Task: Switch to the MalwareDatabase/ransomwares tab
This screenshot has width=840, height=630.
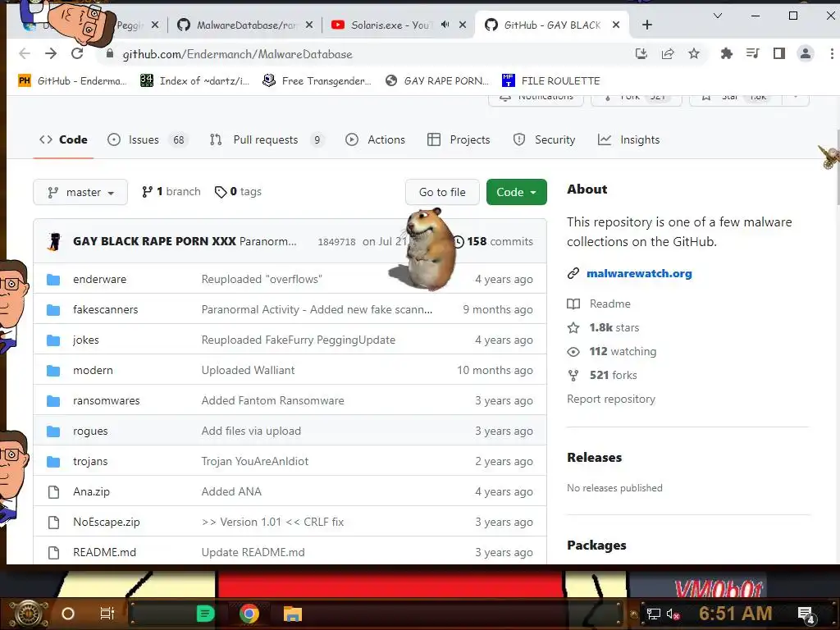Action: point(245,25)
